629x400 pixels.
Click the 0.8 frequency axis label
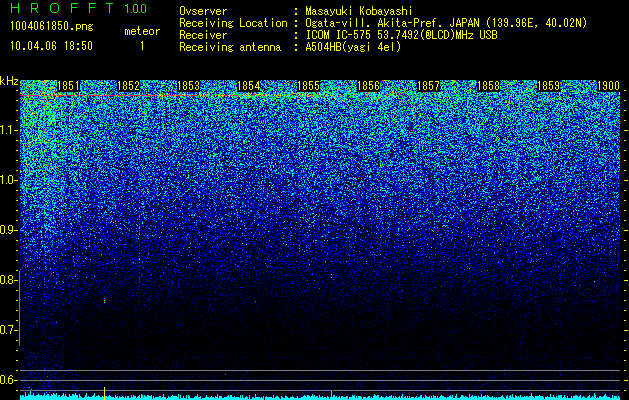(x=9, y=280)
